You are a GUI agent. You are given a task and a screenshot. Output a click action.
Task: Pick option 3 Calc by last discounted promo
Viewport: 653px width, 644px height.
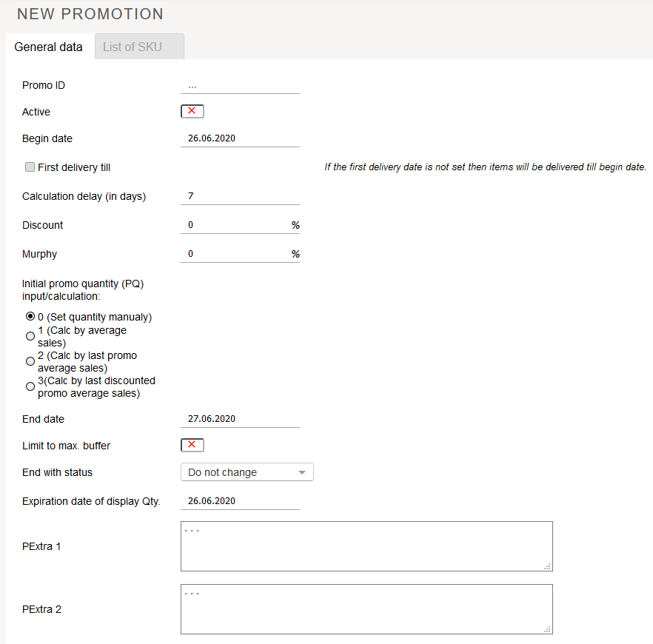(30, 386)
